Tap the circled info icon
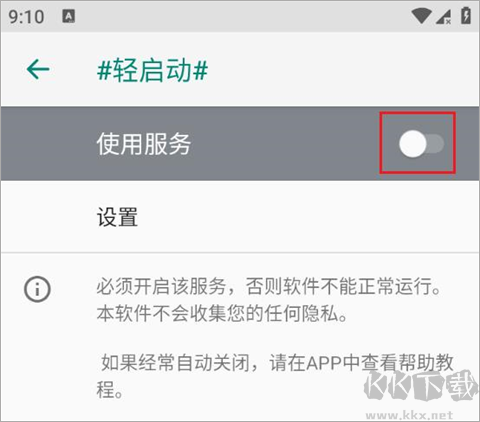This screenshot has height=422, width=480. [x=37, y=289]
